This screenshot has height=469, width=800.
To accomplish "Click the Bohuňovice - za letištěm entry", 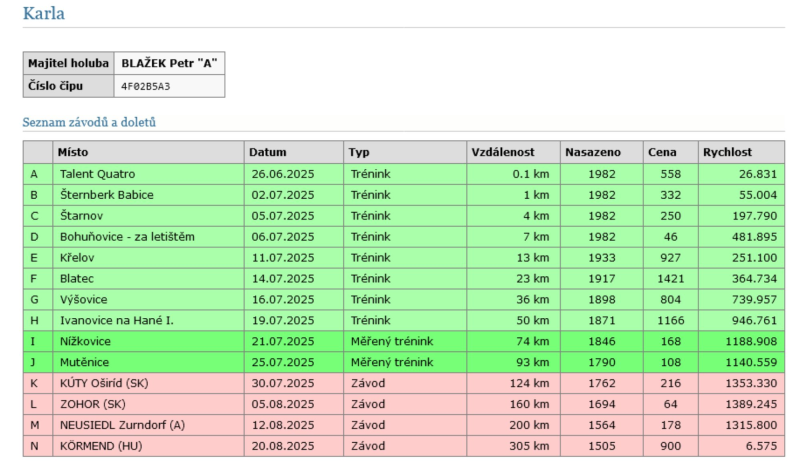I will point(126,237).
